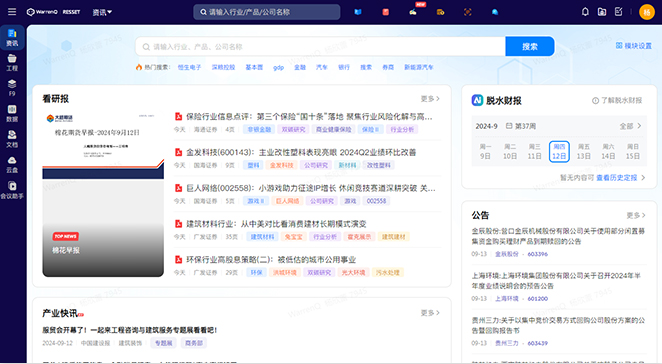Click hot search term 恒生电子

(189, 67)
